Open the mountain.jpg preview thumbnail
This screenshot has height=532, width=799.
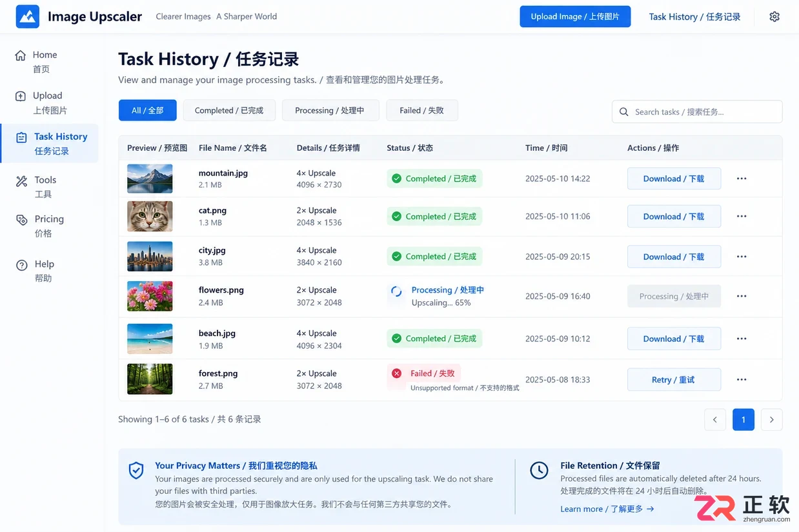[x=150, y=179]
